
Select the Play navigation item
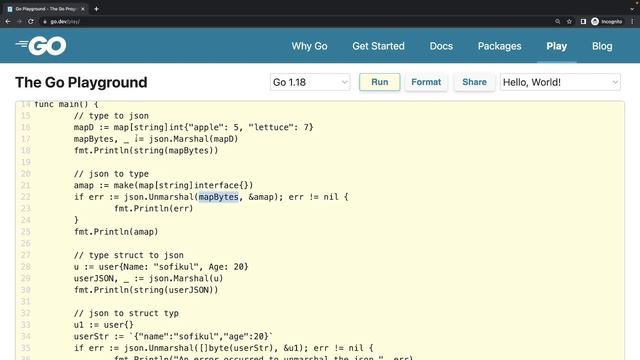557,46
